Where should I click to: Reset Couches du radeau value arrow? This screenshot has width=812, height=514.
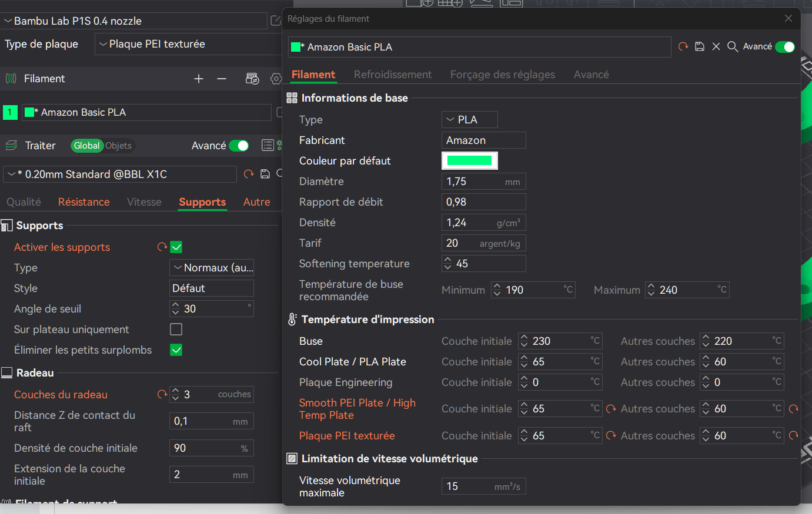click(162, 395)
